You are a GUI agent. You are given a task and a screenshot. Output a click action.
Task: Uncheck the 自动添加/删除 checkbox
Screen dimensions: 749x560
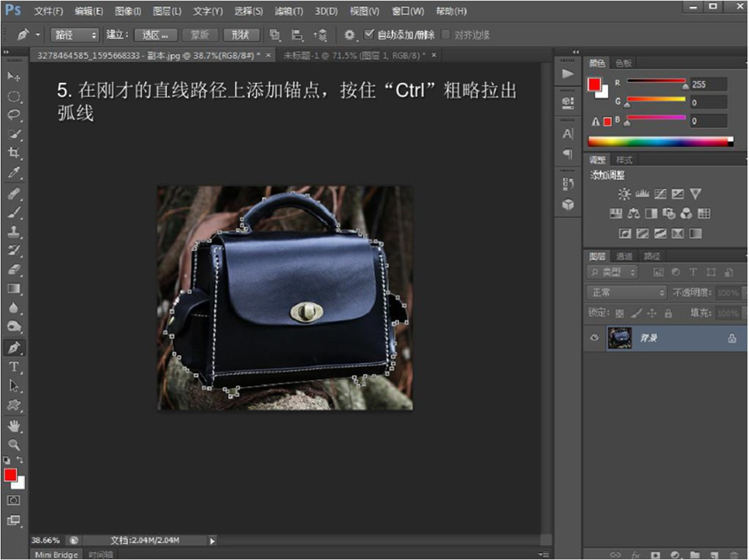369,34
